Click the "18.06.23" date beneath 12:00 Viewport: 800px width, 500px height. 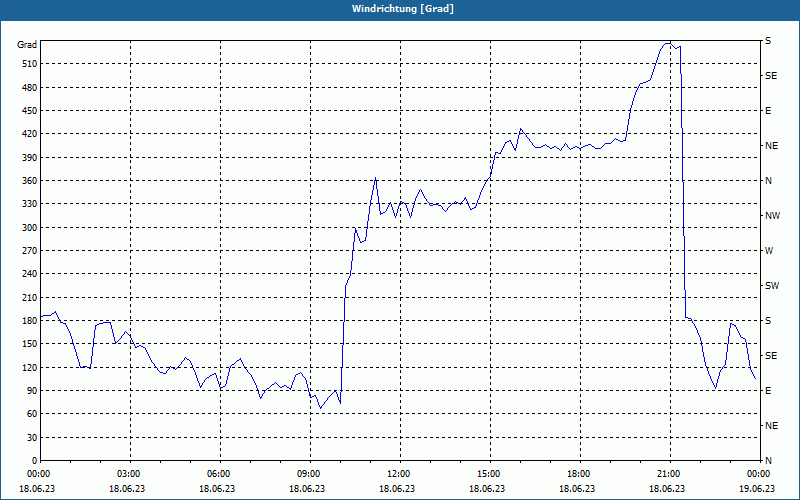click(397, 488)
